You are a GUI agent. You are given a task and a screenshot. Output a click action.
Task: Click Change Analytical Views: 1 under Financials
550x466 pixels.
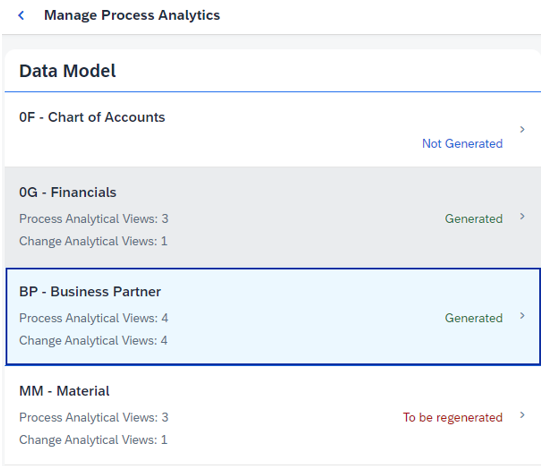coord(93,241)
